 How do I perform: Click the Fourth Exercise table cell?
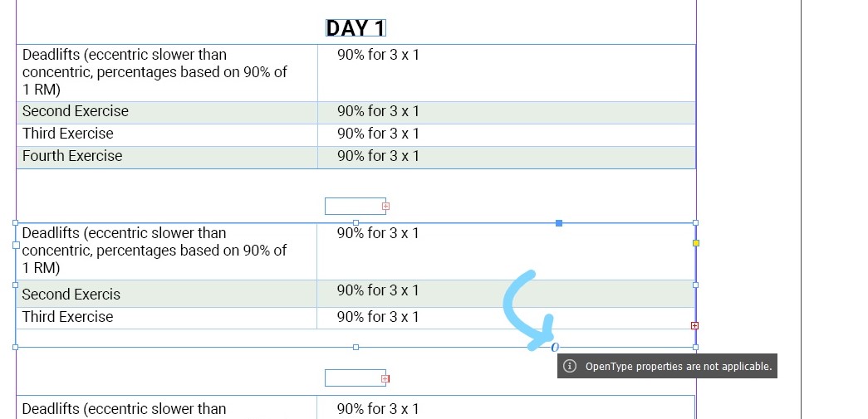(167, 157)
